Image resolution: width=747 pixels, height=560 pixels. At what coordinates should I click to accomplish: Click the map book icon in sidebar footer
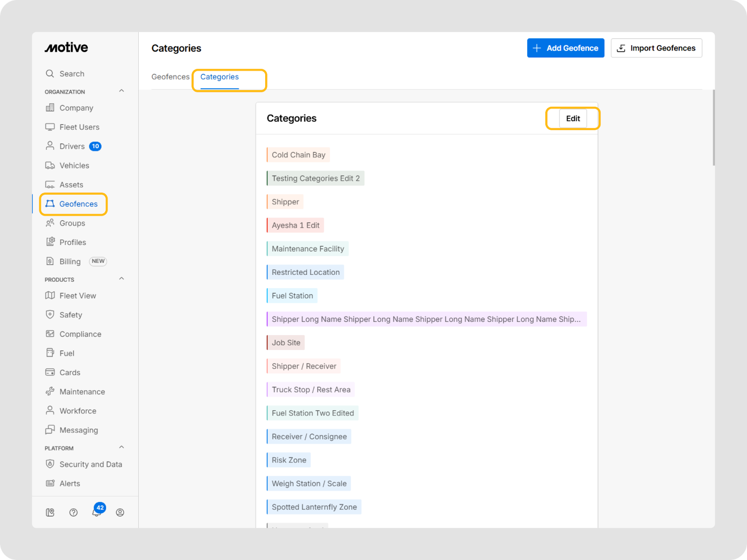[50, 512]
